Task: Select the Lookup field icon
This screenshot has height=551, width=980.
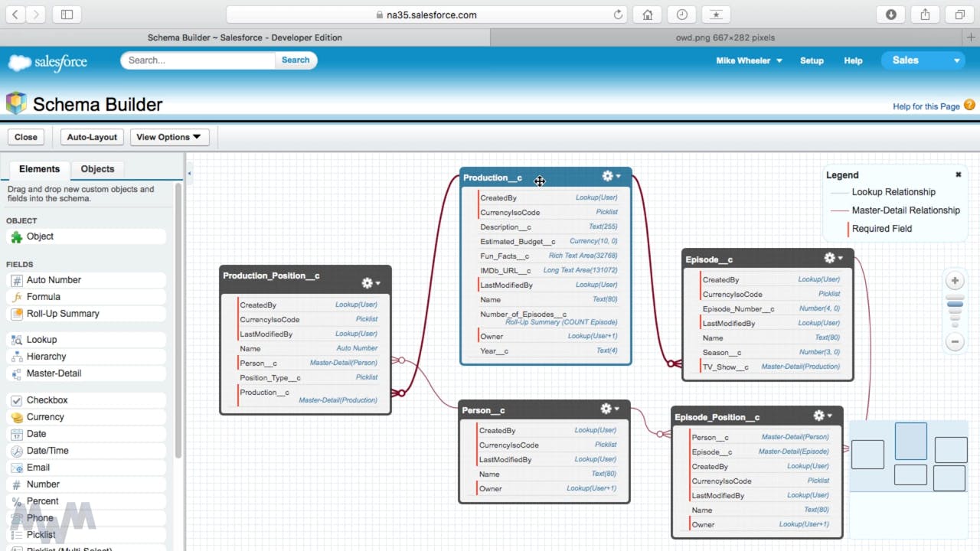Action: tap(16, 340)
